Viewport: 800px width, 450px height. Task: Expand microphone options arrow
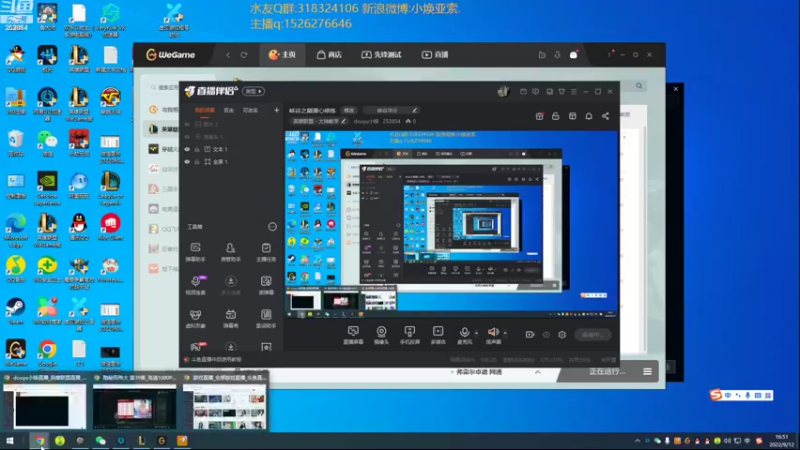[x=477, y=333]
